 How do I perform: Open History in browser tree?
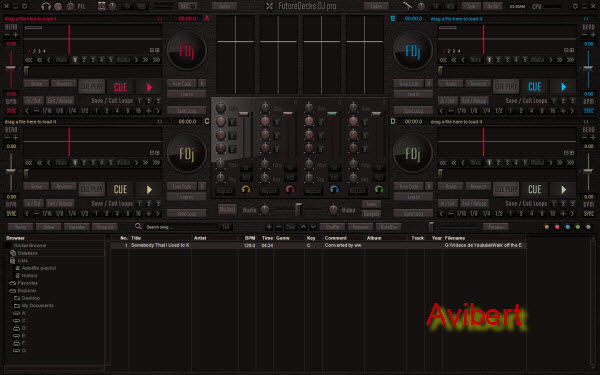(x=29, y=276)
